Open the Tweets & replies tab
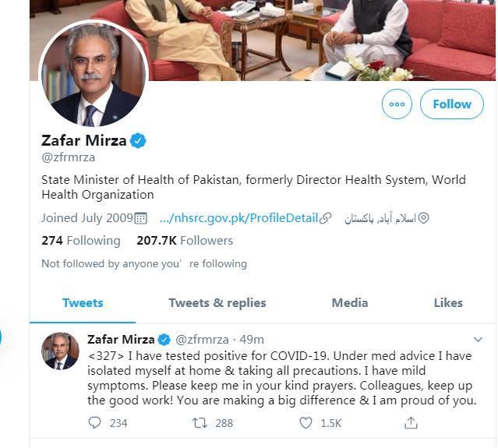This screenshot has width=498, height=448. [217, 302]
